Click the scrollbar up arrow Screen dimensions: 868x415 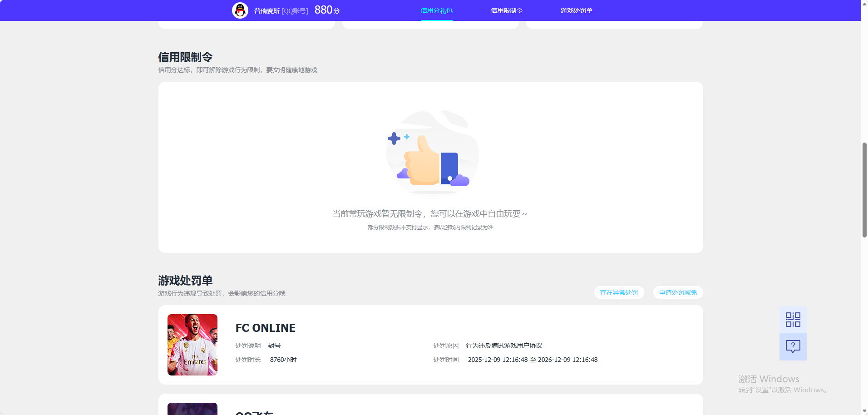[864, 3]
